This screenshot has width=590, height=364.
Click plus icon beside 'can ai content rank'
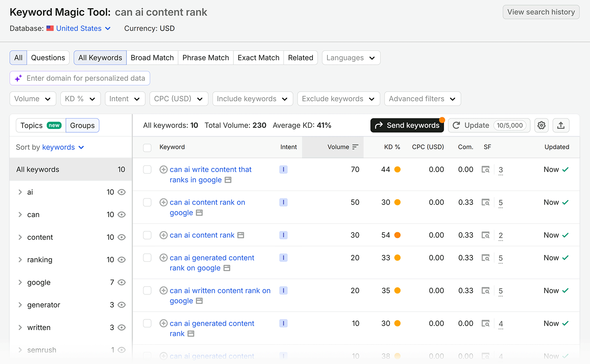[163, 235]
